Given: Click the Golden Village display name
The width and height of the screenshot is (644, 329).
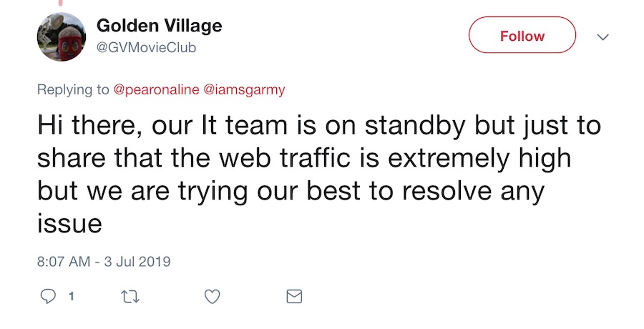Looking at the screenshot, I should coord(159,26).
